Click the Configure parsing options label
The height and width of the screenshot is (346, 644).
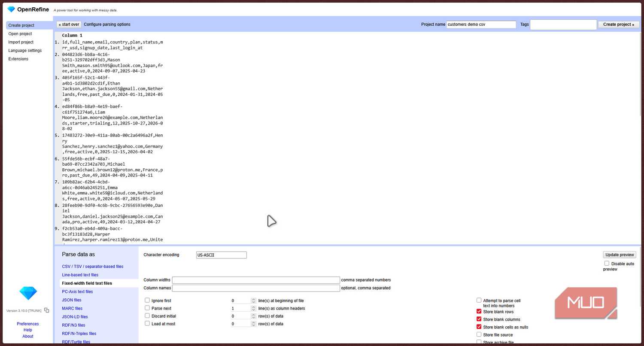pos(107,24)
